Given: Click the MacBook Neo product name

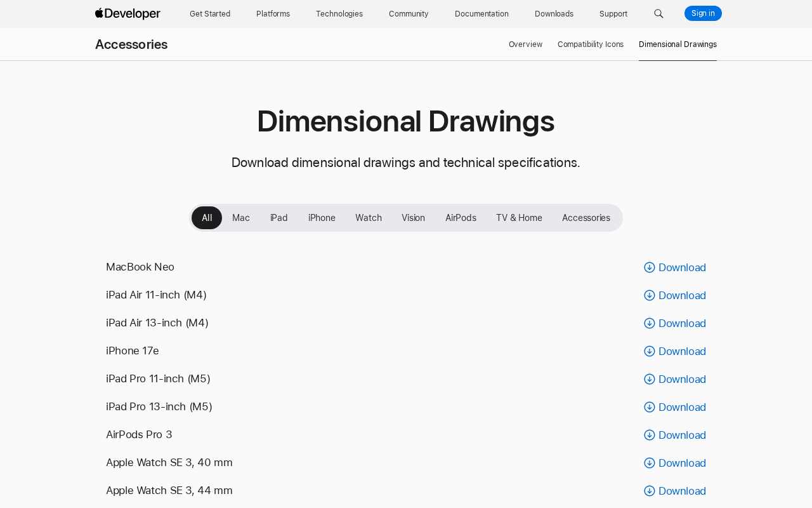Looking at the screenshot, I should [140, 267].
